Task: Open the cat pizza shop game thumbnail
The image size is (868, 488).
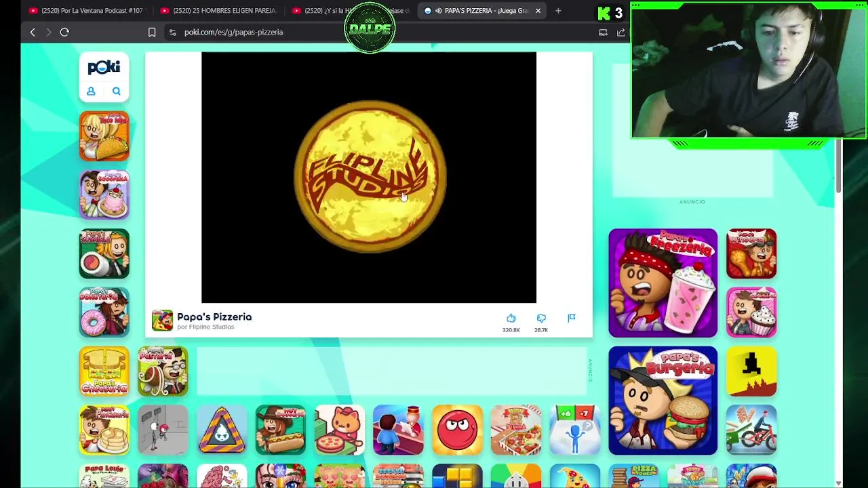Action: tap(340, 430)
